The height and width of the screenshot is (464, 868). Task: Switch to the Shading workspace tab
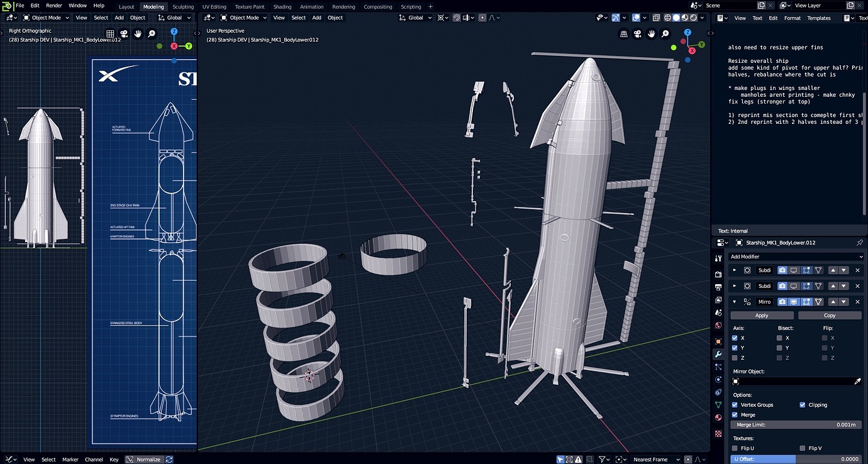coord(282,6)
